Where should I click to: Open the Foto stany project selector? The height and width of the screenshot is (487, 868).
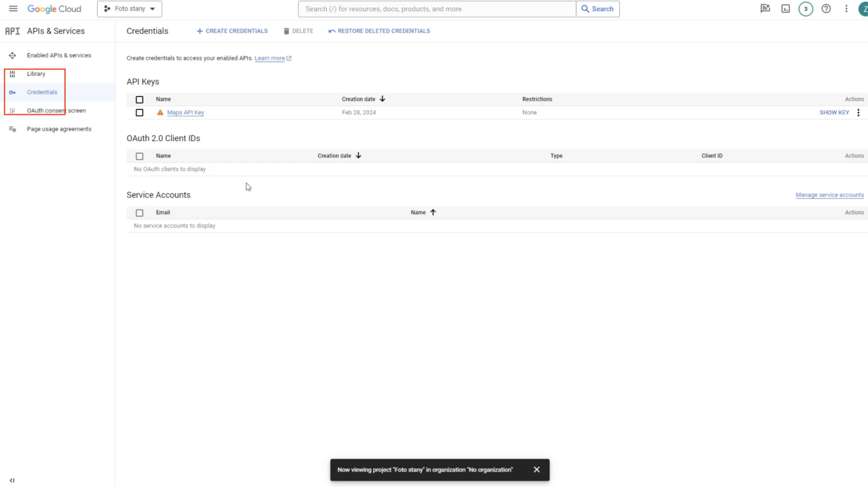coord(129,9)
